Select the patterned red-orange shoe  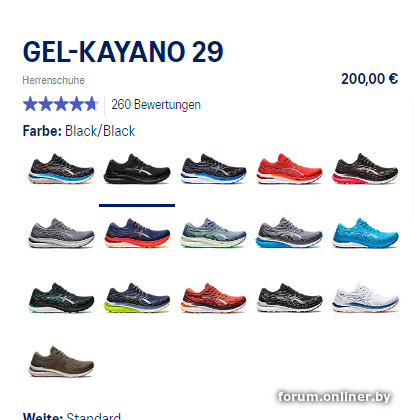(x=213, y=297)
